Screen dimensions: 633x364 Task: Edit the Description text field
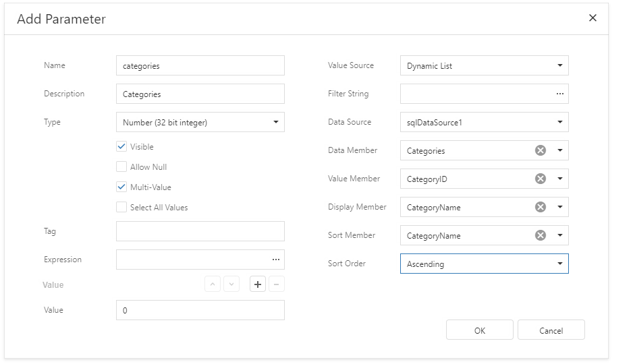click(x=200, y=94)
